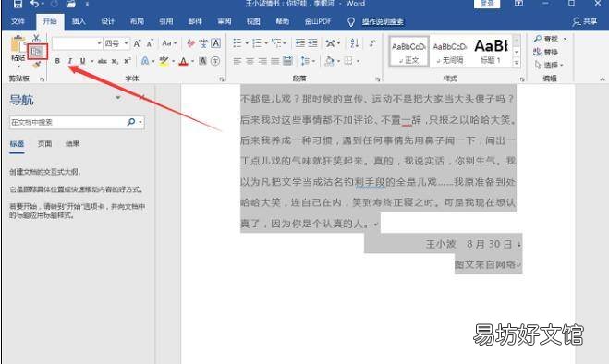
Task: Click the Increase Indent icon
Action: click(x=312, y=43)
